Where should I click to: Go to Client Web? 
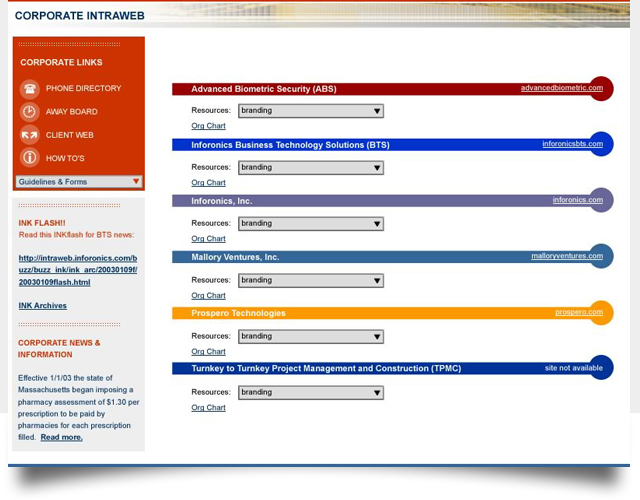(x=69, y=135)
